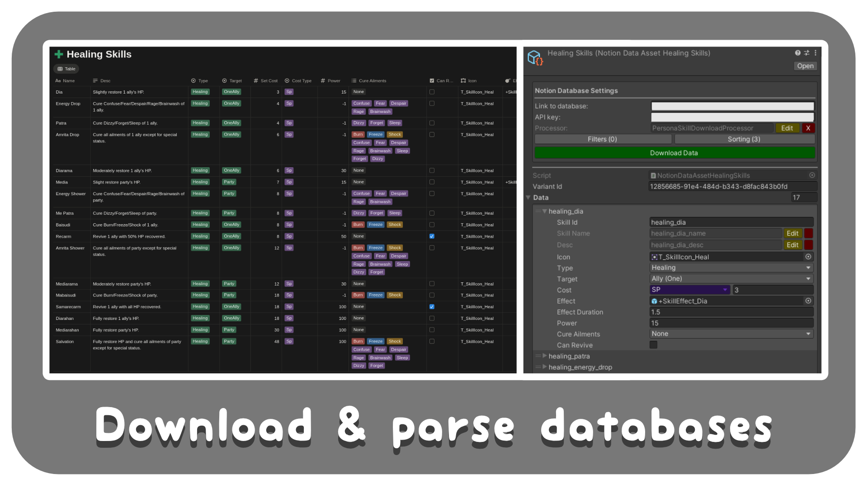The width and height of the screenshot is (868, 488).
Task: Toggle Can Revive checkbox for Recarm row
Action: coord(432,236)
